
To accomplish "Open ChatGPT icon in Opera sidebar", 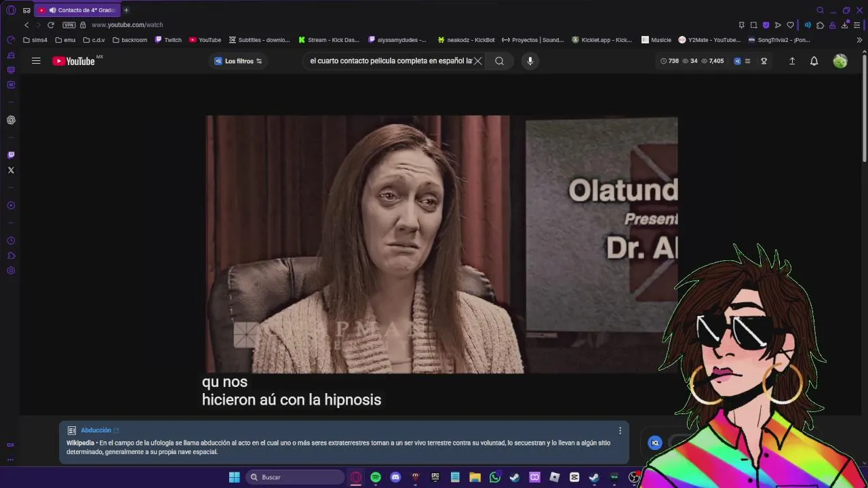I will pos(11,120).
